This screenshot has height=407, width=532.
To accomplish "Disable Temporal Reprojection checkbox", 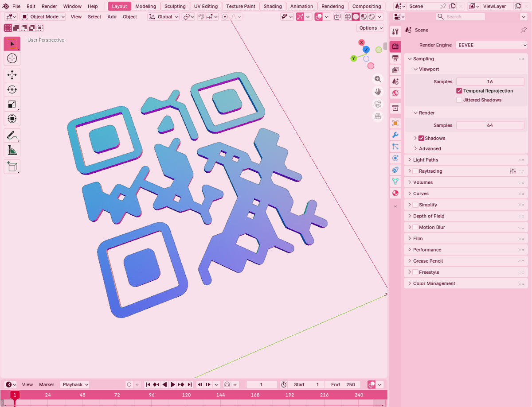I will click(459, 91).
